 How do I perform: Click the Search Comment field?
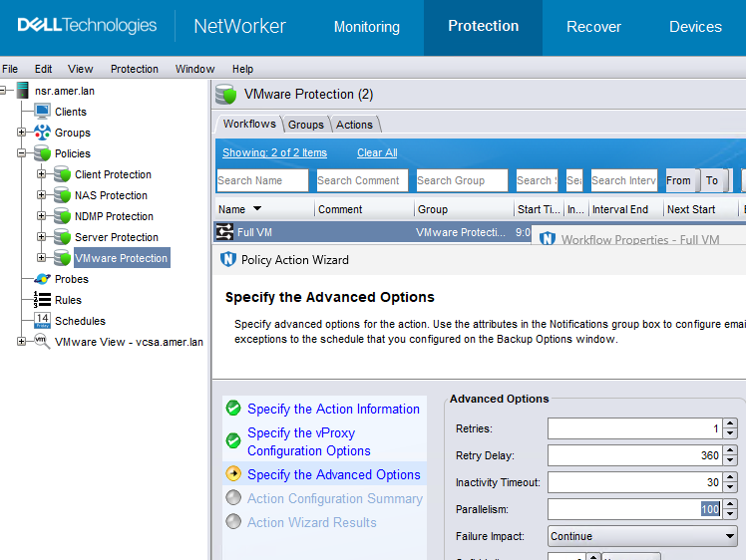coord(363,180)
